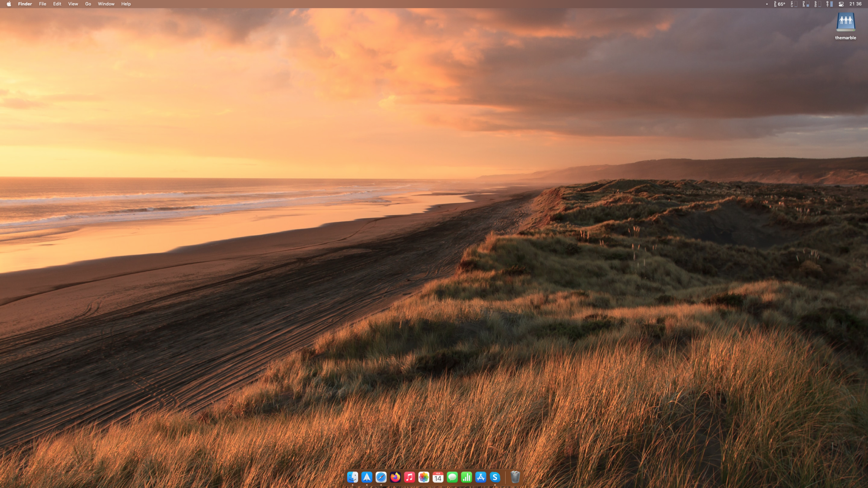Viewport: 868px width, 488px height.
Task: Launch Skype from the Dock
Action: tap(495, 477)
